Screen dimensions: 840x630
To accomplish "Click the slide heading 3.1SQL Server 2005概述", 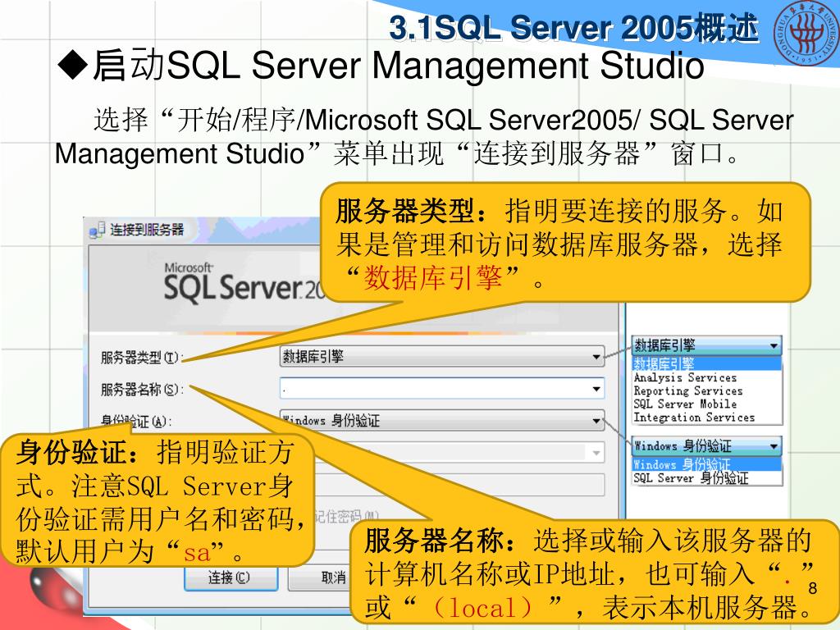I will [573, 28].
